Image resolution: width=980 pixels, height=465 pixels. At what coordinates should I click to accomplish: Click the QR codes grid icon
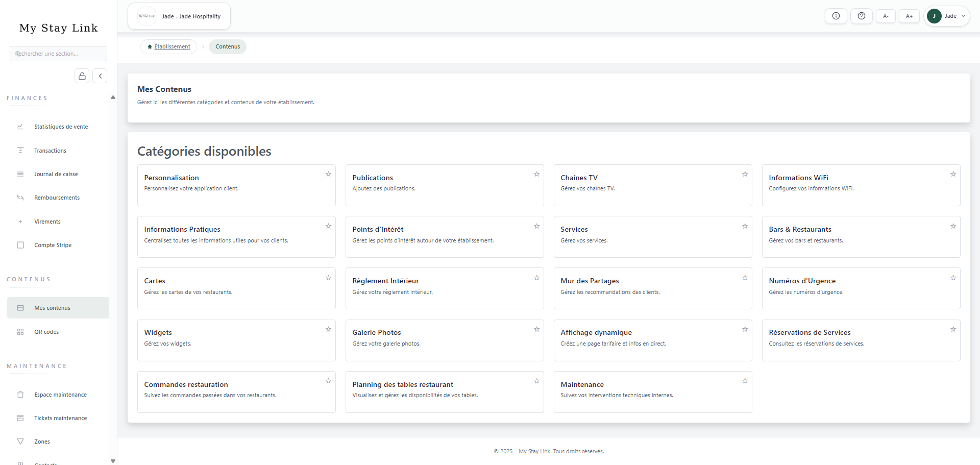tap(20, 331)
